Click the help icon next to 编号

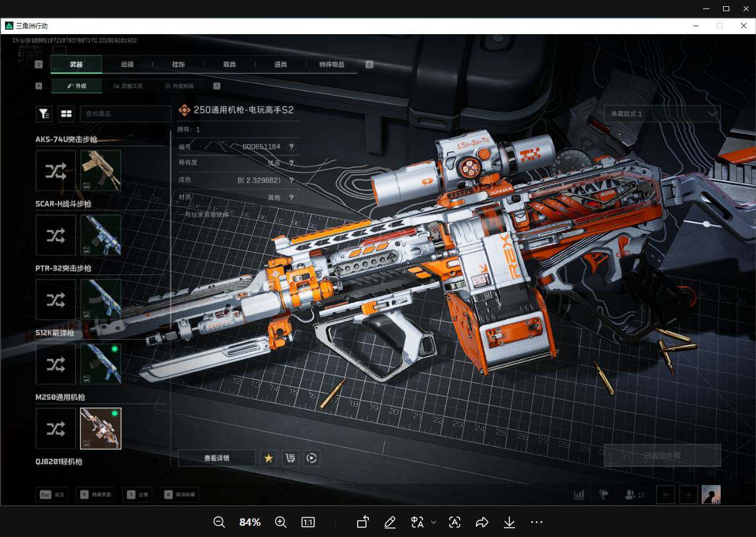click(x=291, y=147)
